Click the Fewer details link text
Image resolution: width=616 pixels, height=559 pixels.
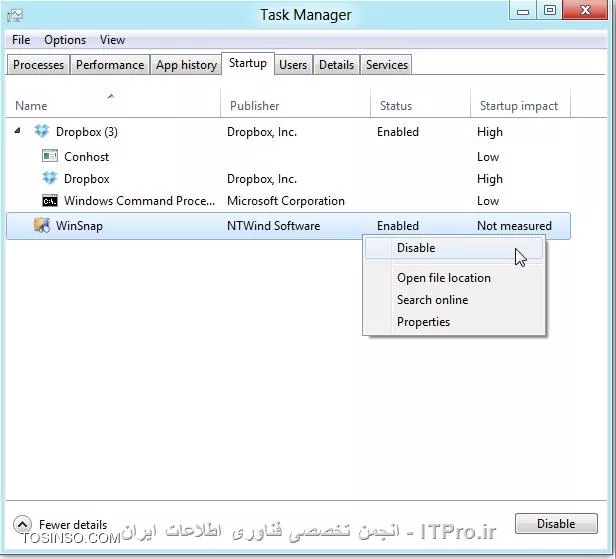tap(73, 524)
